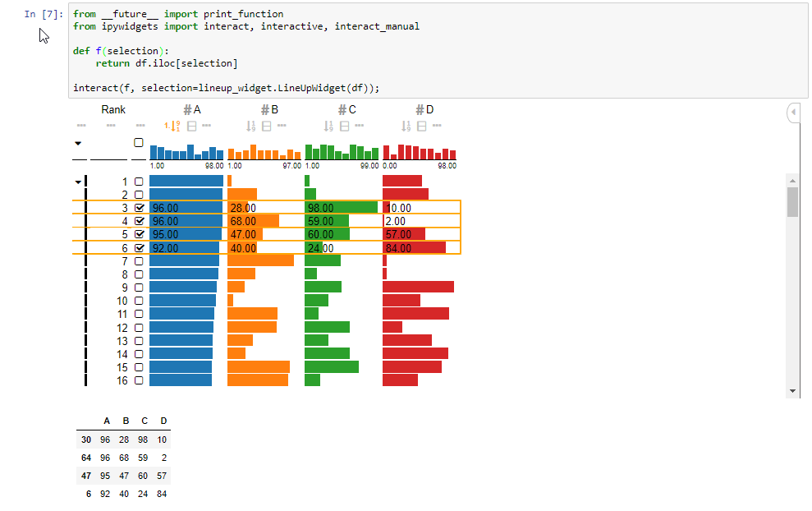Open more options for Rank column
812x511 pixels.
point(111,126)
